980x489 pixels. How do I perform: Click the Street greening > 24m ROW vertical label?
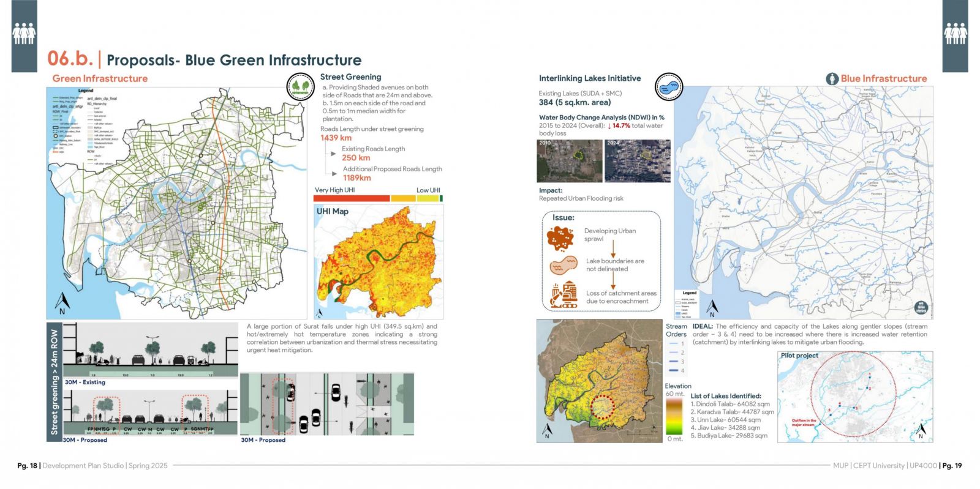tap(55, 383)
